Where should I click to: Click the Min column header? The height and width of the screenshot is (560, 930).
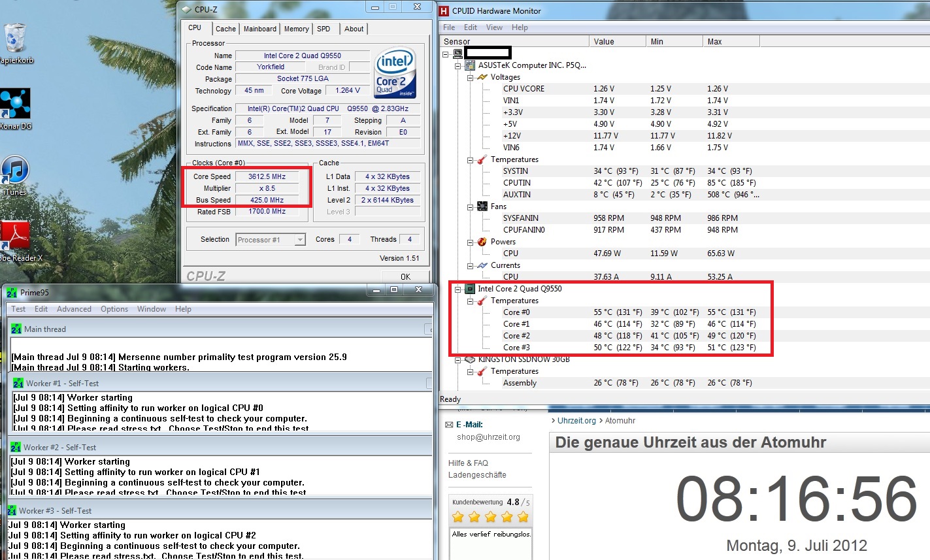pos(674,41)
